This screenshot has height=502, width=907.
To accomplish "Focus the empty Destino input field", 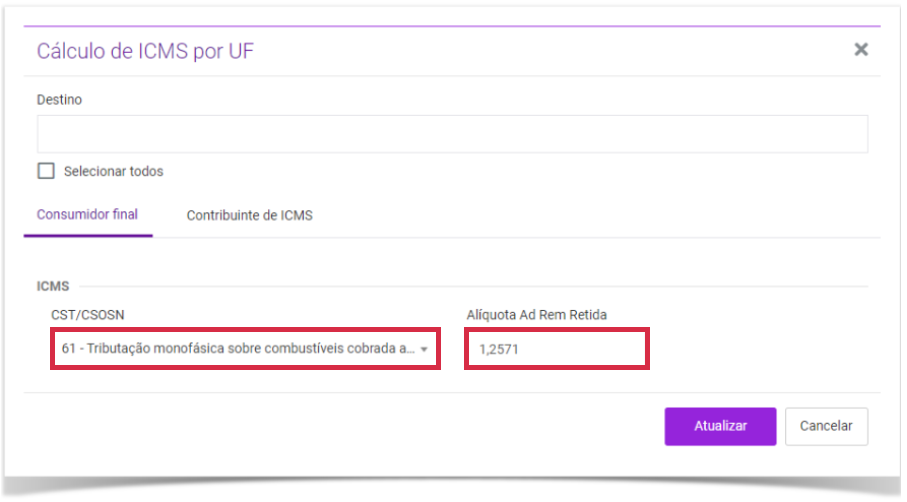I will tap(452, 134).
